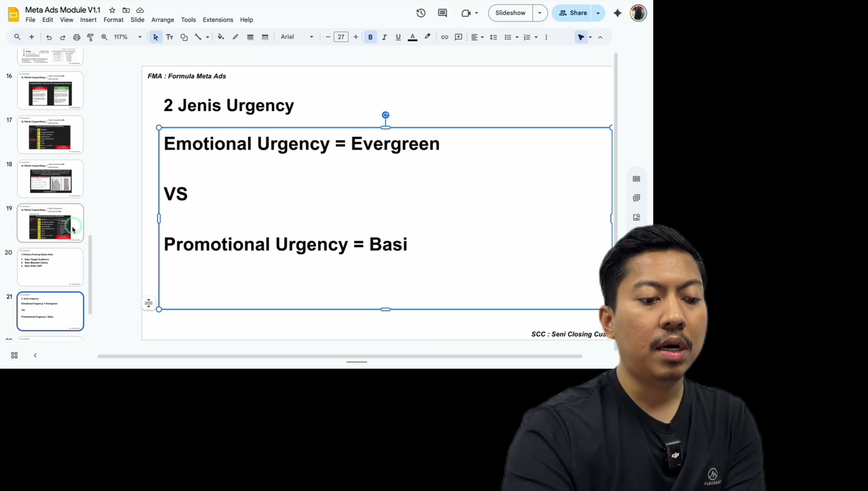Select slide 20 thumbnail in filmstrip

pyautogui.click(x=50, y=267)
